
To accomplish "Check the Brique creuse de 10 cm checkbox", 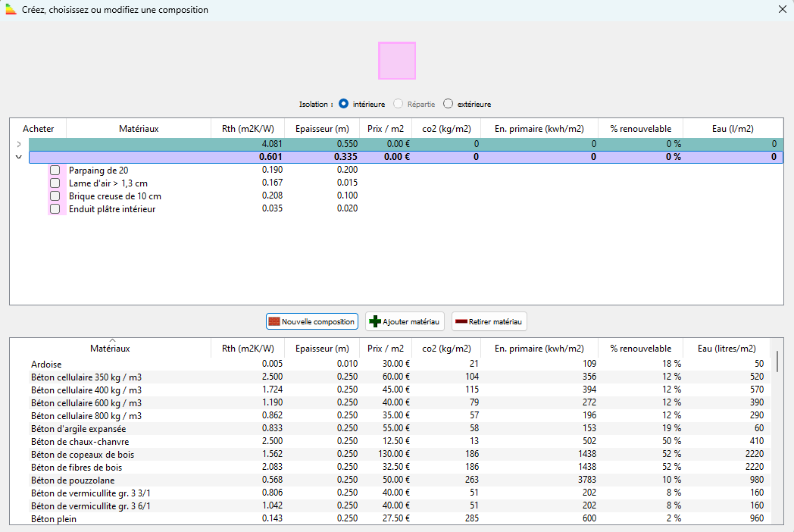I will pyautogui.click(x=55, y=196).
